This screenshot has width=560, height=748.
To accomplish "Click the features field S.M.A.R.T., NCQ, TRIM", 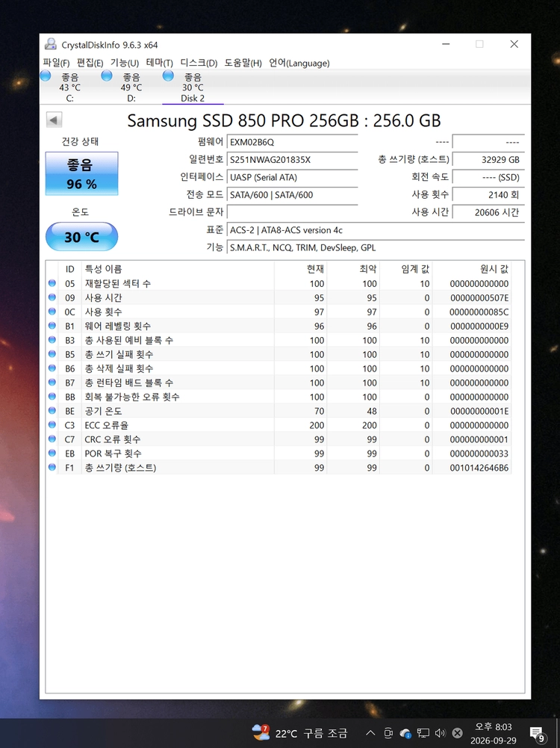I will pos(376,247).
